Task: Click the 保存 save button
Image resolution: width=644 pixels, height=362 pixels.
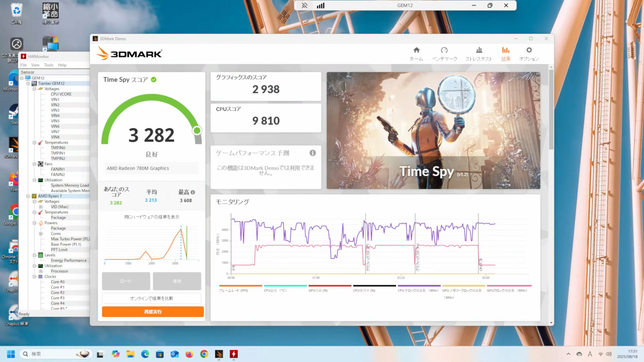Action: [177, 281]
